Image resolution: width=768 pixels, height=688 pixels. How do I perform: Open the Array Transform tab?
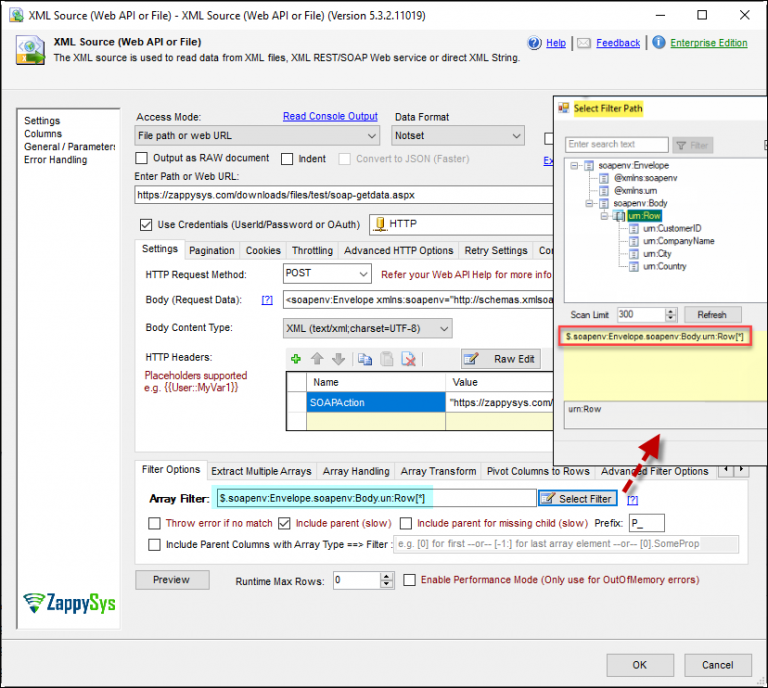click(438, 471)
